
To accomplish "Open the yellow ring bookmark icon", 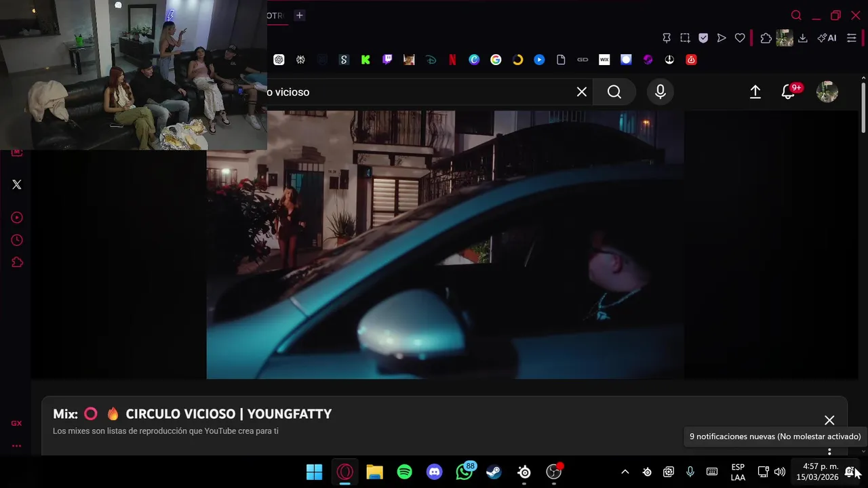I will click(517, 60).
